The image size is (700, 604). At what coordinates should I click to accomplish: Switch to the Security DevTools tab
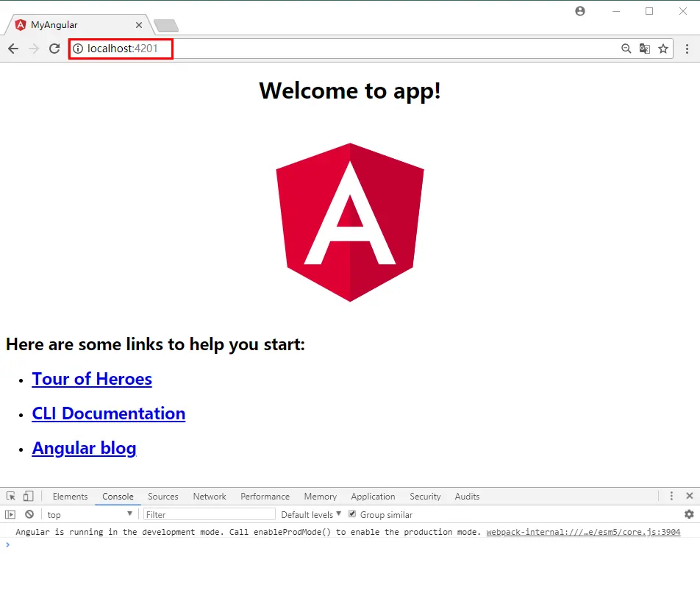coord(425,497)
